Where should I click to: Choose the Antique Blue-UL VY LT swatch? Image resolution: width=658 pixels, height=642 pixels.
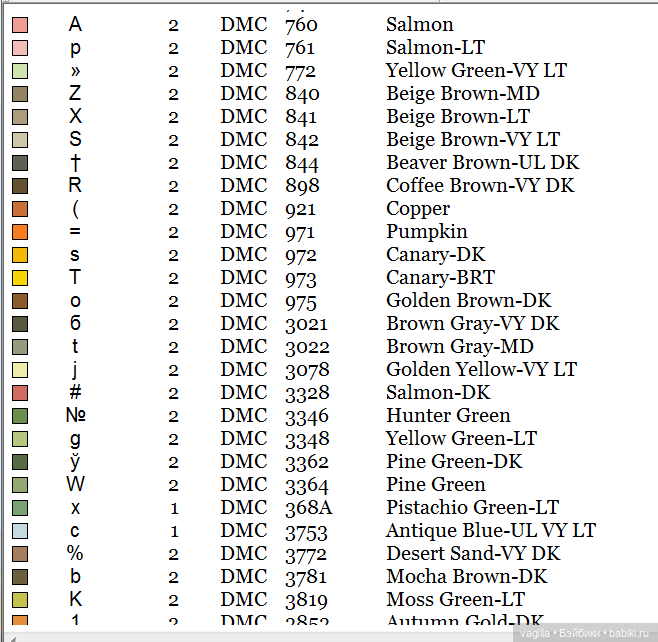coord(20,531)
